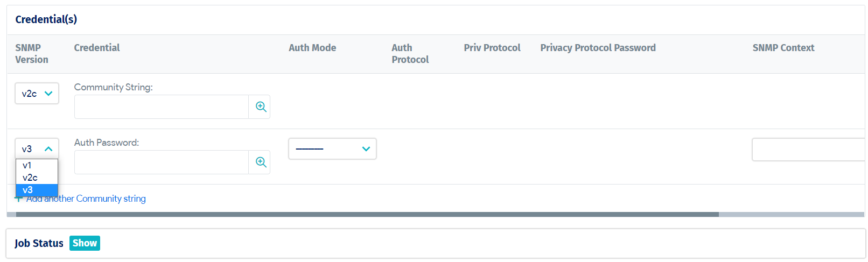Click Add another Community string link
Image resolution: width=868 pixels, height=262 pixels.
click(86, 199)
